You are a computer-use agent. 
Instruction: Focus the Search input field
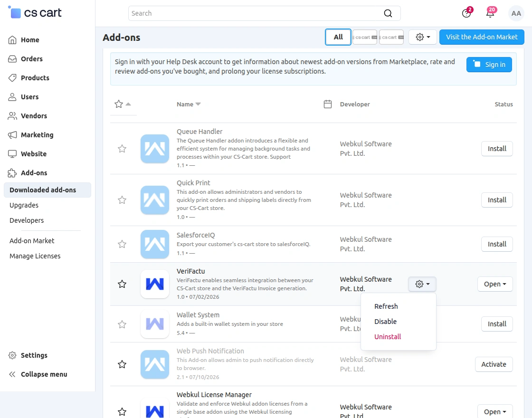(x=264, y=13)
